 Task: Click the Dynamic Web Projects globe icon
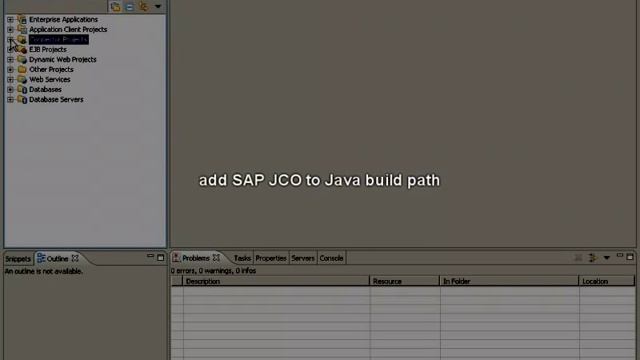click(22, 60)
